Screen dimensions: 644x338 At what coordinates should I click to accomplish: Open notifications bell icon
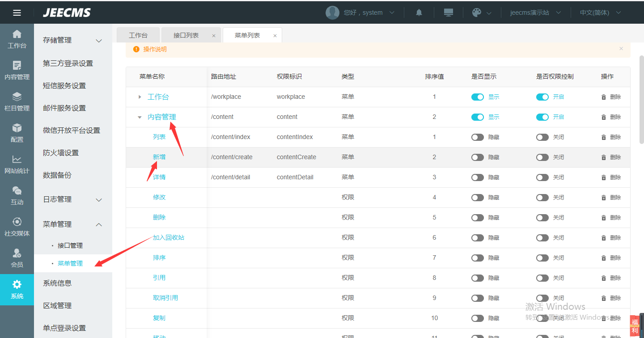pyautogui.click(x=419, y=13)
